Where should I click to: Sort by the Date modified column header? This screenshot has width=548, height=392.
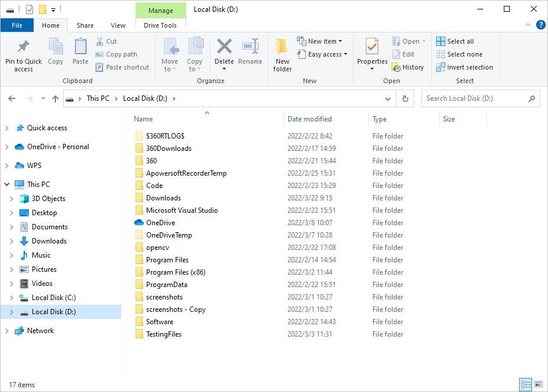click(309, 119)
